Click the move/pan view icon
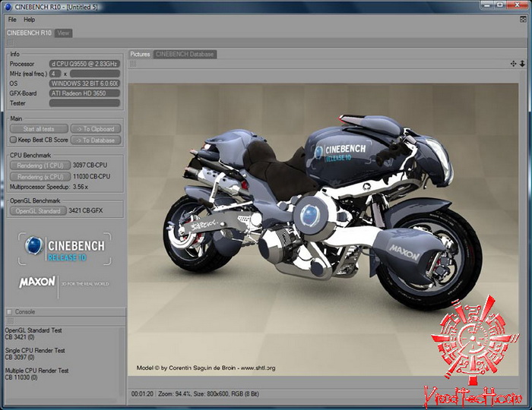The height and width of the screenshot is (410, 532). [514, 64]
